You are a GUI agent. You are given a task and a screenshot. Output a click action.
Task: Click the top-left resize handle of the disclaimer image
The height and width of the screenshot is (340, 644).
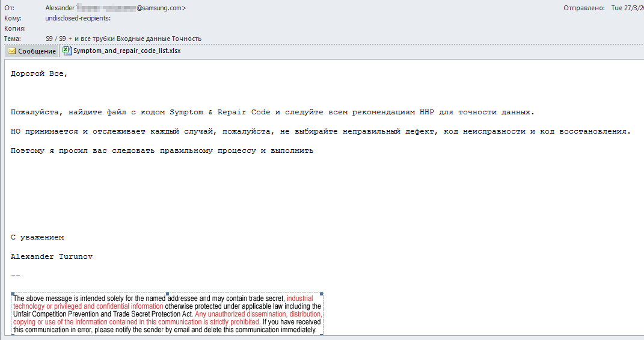click(12, 294)
